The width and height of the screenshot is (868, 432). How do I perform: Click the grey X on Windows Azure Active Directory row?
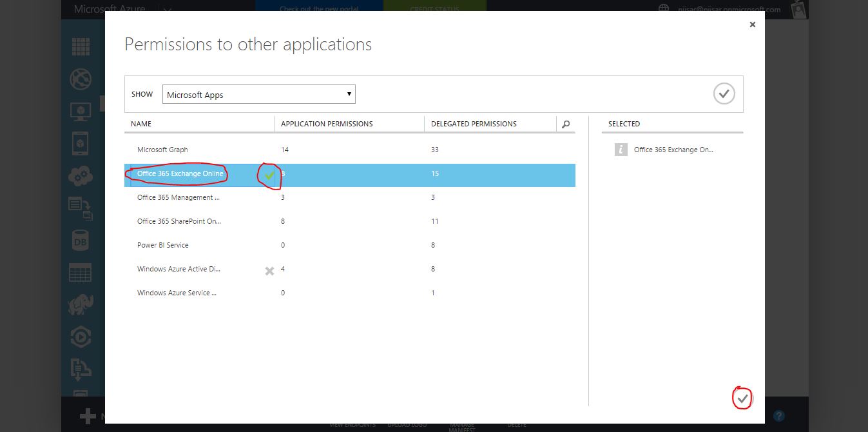click(269, 271)
